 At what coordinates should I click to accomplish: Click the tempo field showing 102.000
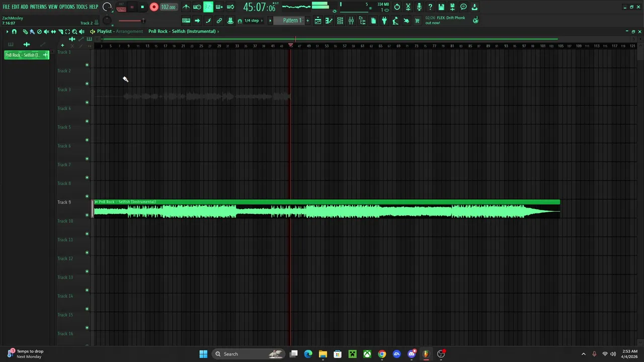[x=169, y=7]
